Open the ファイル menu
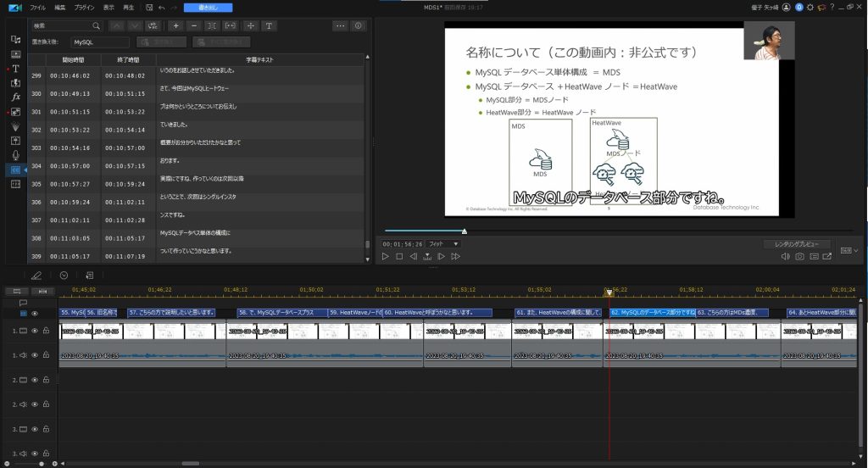The height and width of the screenshot is (468, 868). click(x=37, y=8)
